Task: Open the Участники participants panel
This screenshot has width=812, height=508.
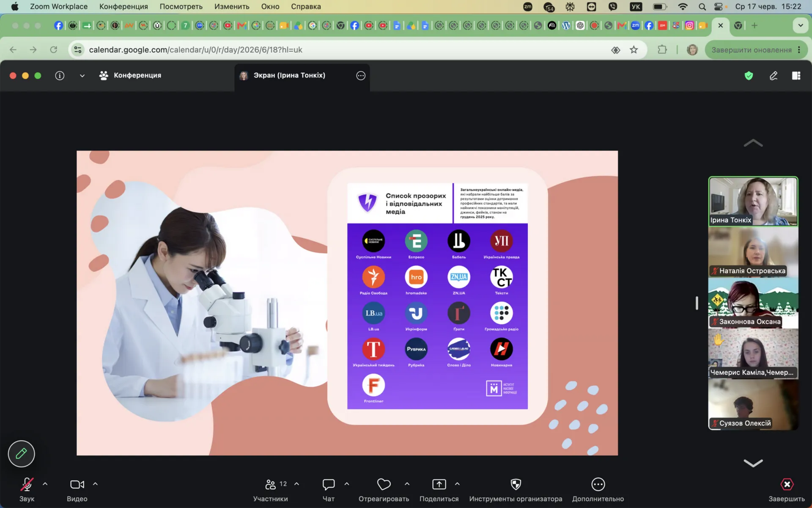Action: [271, 489]
